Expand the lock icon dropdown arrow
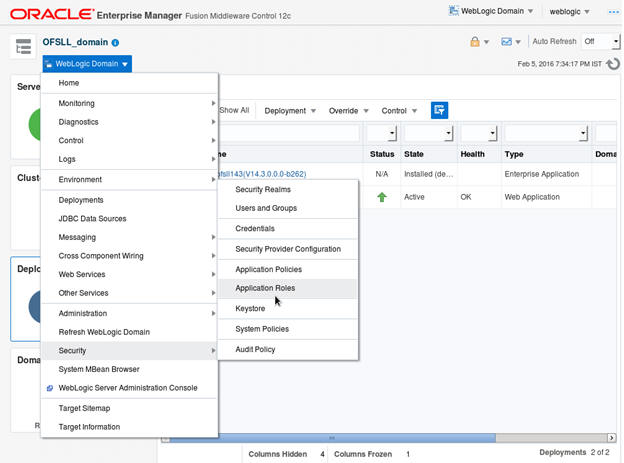Screen dimensions: 624x463 486,42
